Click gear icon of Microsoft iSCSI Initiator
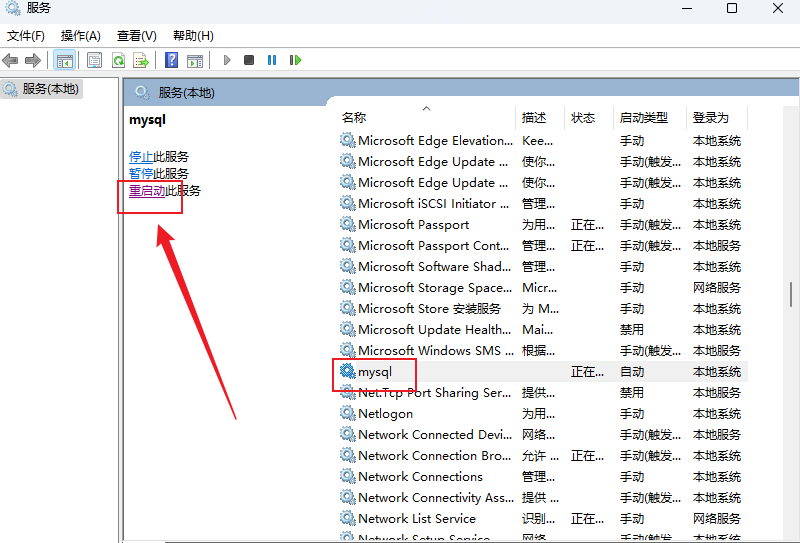800x543 pixels. coord(347,203)
